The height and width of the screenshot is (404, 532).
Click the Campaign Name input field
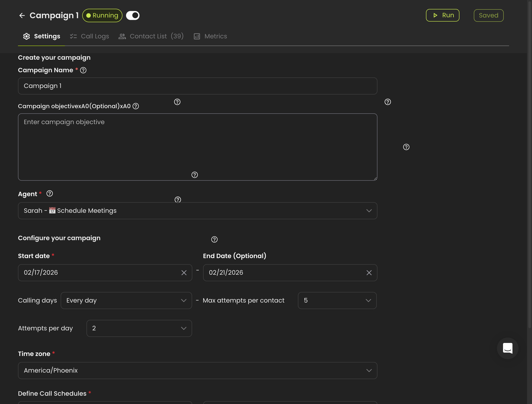197,86
